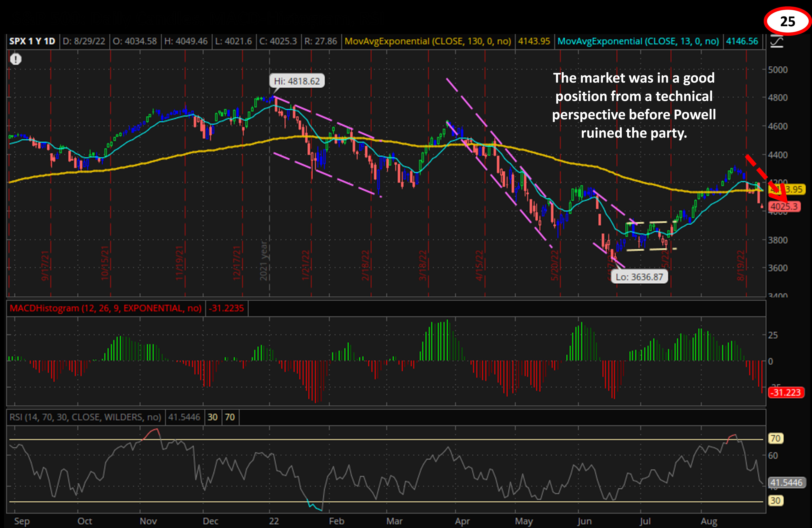This screenshot has height=528, width=812.
Task: Open the MACDHistogram study label
Action: (x=105, y=308)
